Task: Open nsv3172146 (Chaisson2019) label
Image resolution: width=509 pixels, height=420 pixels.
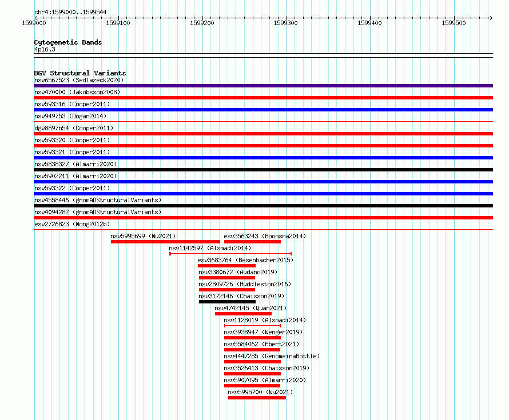Action: pyautogui.click(x=241, y=296)
